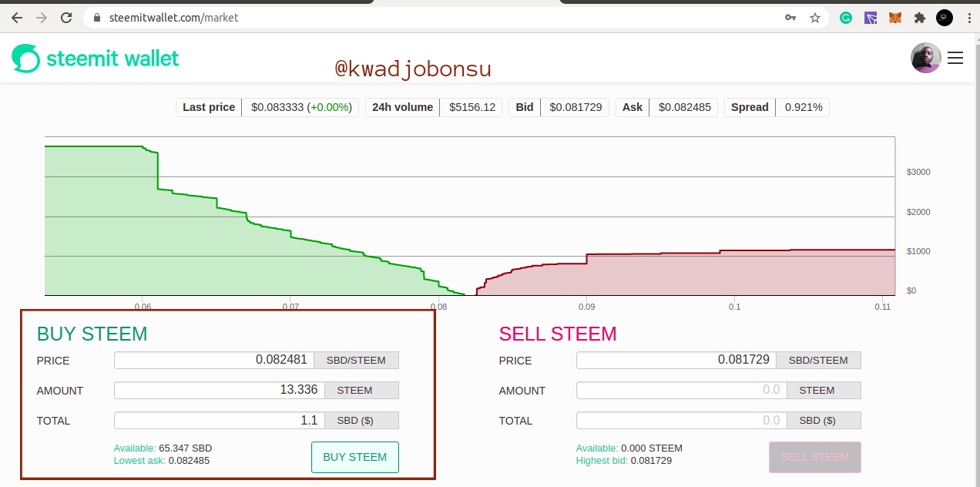Go back to the previous browser page
The image size is (980, 487).
pos(17,17)
